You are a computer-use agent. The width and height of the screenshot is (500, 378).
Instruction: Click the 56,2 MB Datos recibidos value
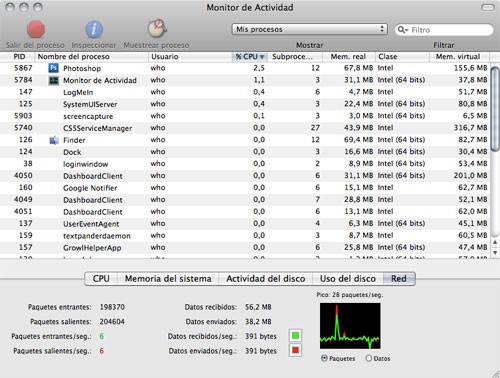click(258, 307)
